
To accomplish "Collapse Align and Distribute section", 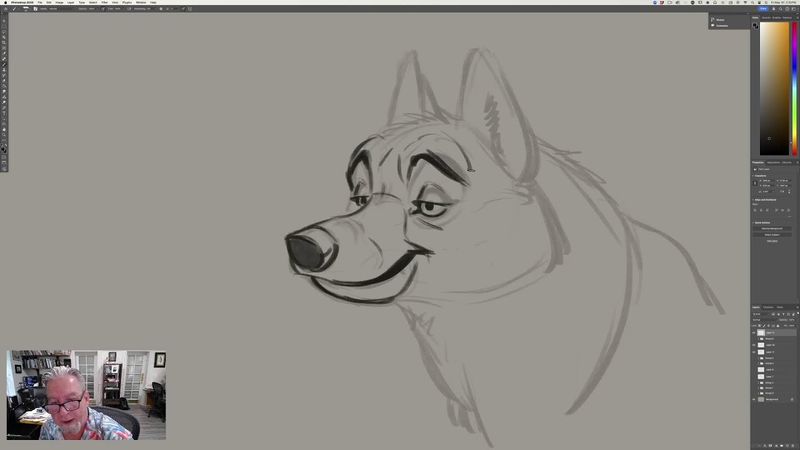I will (753, 200).
